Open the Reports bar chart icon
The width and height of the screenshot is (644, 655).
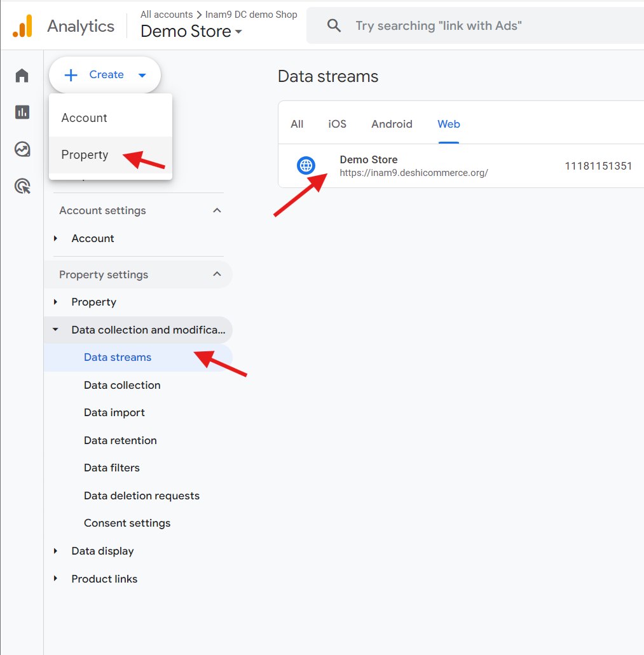(22, 112)
